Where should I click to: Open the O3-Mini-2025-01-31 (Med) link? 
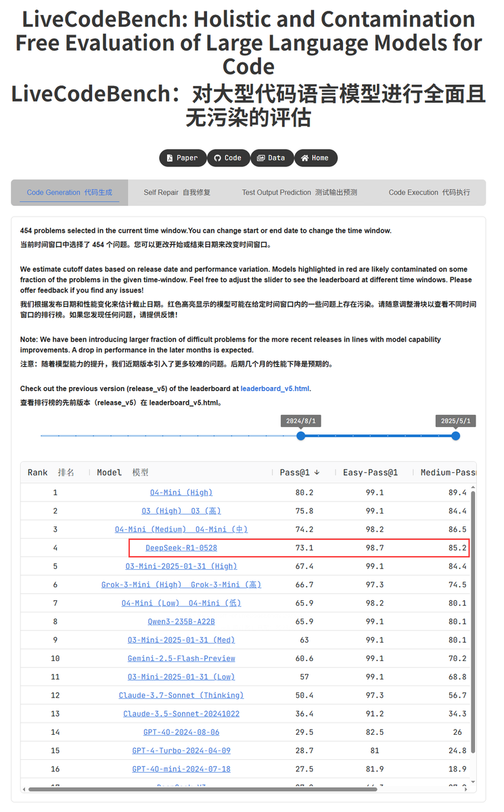181,639
